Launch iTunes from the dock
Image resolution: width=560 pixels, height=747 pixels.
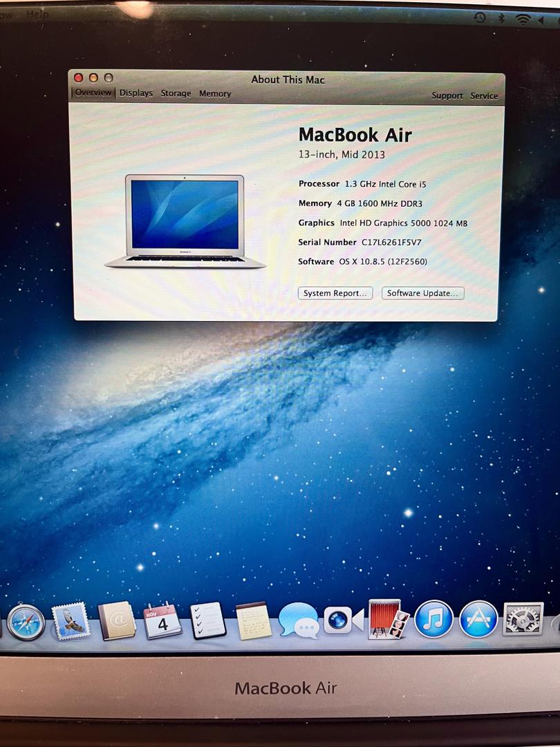pyautogui.click(x=433, y=619)
